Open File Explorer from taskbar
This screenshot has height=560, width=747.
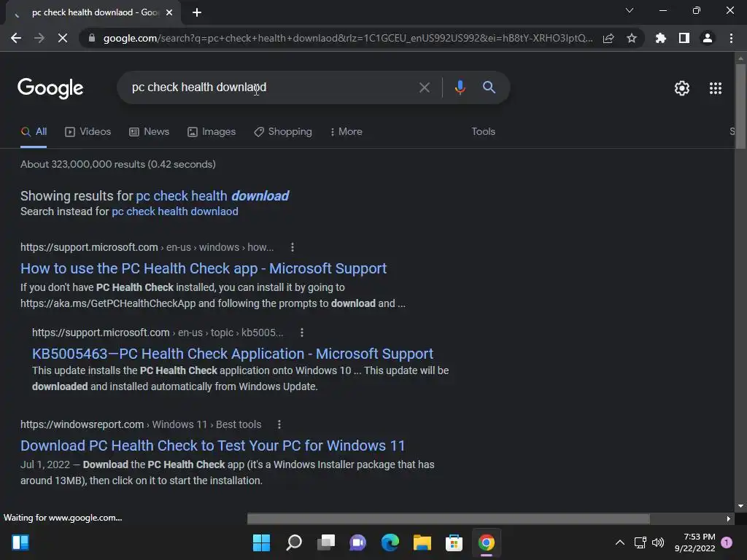(x=422, y=542)
